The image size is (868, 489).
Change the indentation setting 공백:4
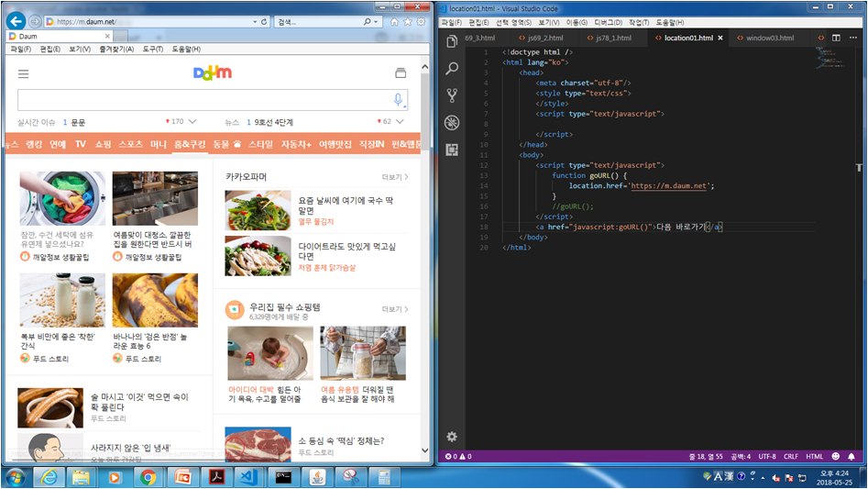click(741, 456)
